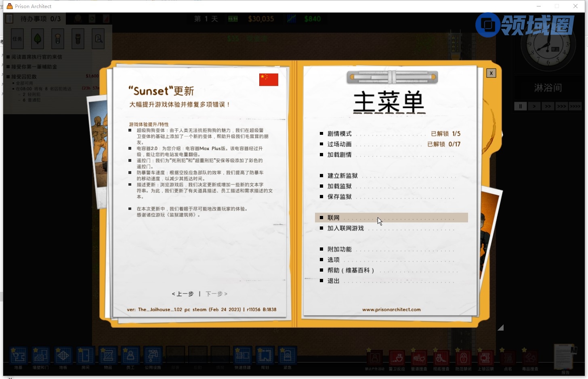Open 选项 options from the menu
588x379 pixels.
pos(333,260)
